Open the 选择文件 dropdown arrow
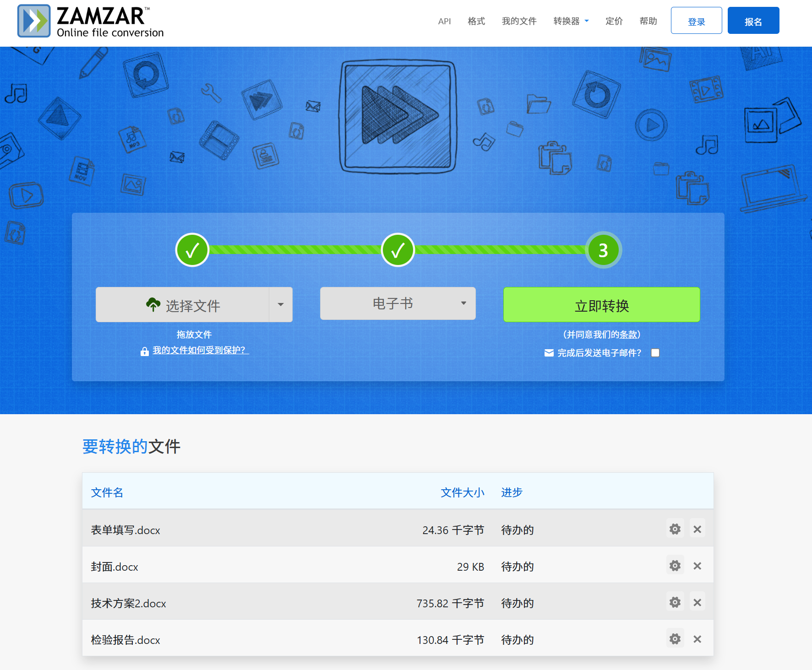812x670 pixels. [281, 304]
